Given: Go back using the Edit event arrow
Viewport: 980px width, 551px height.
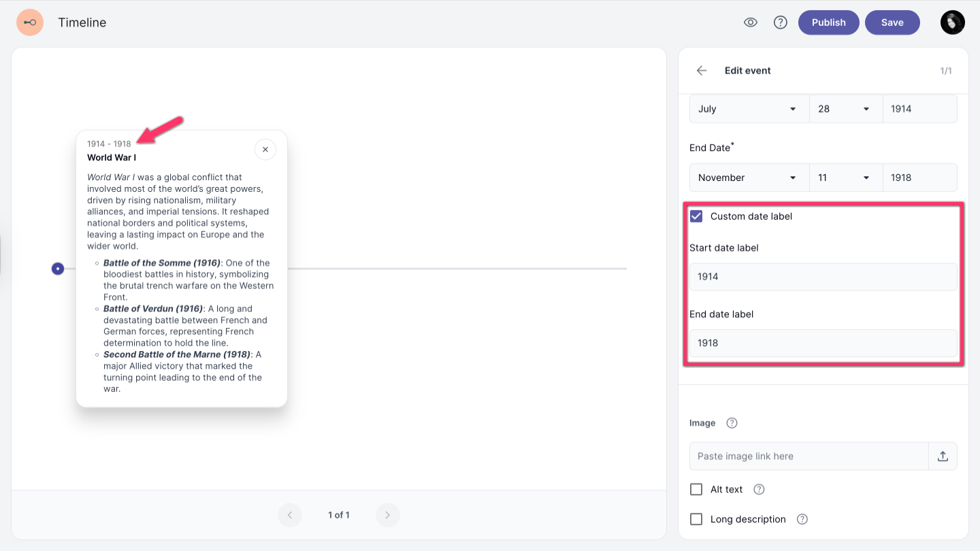Looking at the screenshot, I should click(702, 71).
